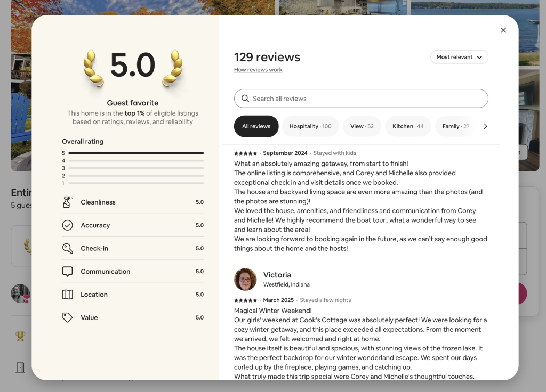Image resolution: width=546 pixels, height=392 pixels.
Task: Open the Most relevant sort dropdown
Action: 459,57
